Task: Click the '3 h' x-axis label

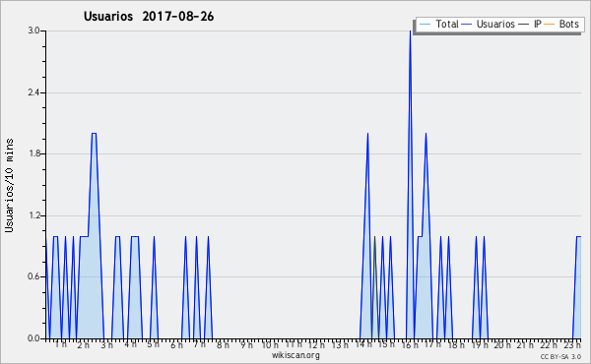Action: tap(107, 344)
